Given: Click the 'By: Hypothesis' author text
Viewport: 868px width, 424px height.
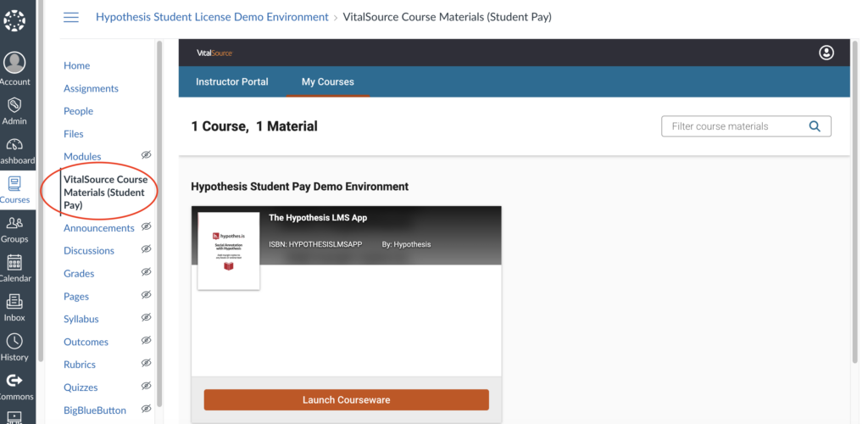Looking at the screenshot, I should 406,244.
